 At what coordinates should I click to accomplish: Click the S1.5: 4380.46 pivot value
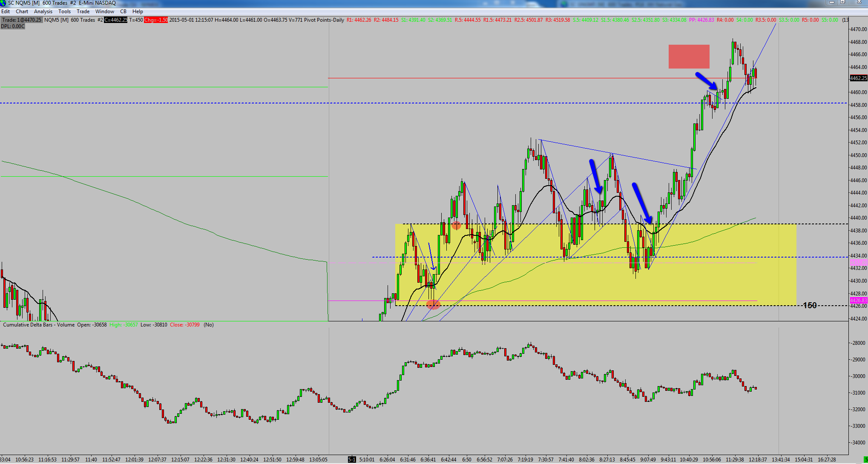coord(615,20)
